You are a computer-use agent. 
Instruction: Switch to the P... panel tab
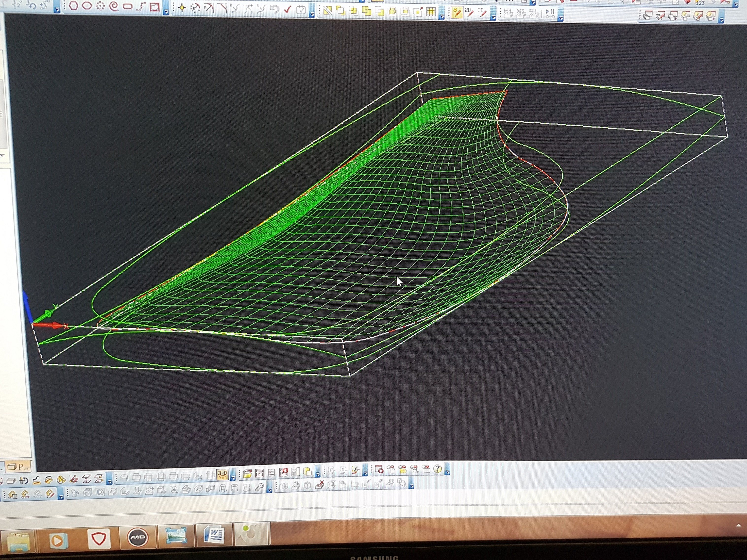coord(18,467)
